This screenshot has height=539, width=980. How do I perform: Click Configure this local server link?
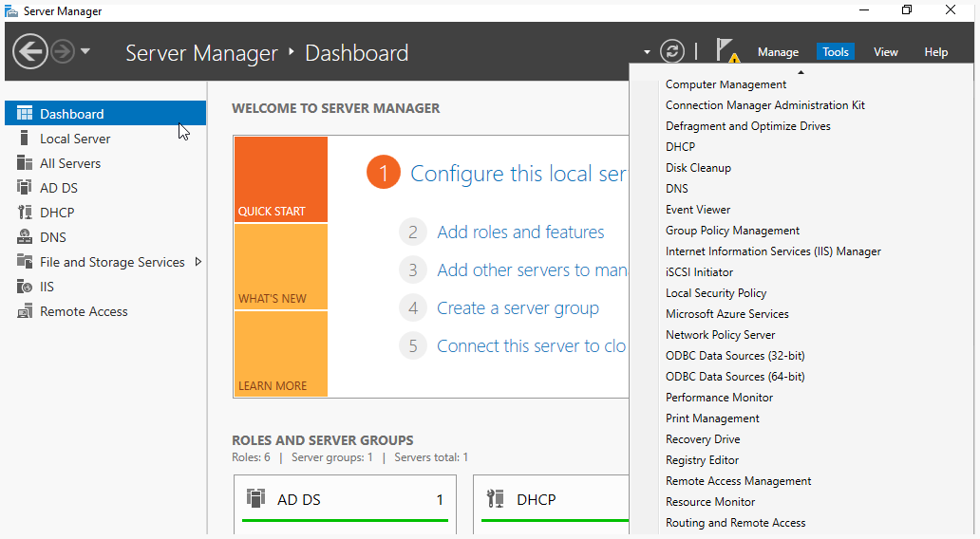coord(518,173)
